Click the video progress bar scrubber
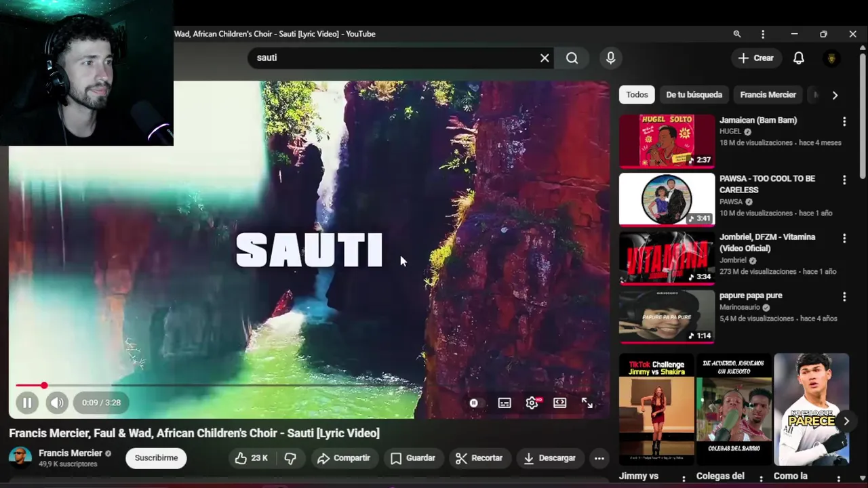 [44, 385]
